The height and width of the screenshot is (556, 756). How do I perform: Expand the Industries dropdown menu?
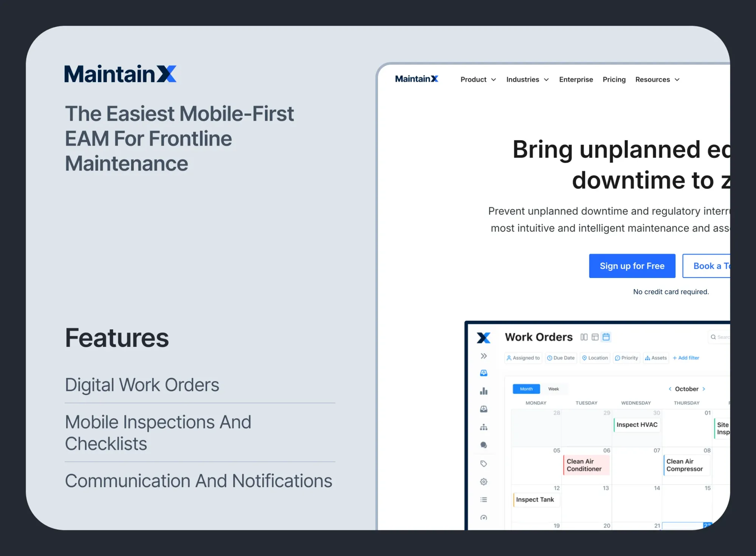(527, 79)
